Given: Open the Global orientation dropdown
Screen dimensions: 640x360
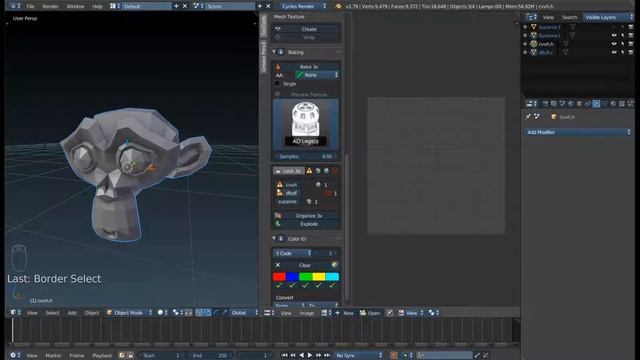Looking at the screenshot, I should tap(244, 313).
